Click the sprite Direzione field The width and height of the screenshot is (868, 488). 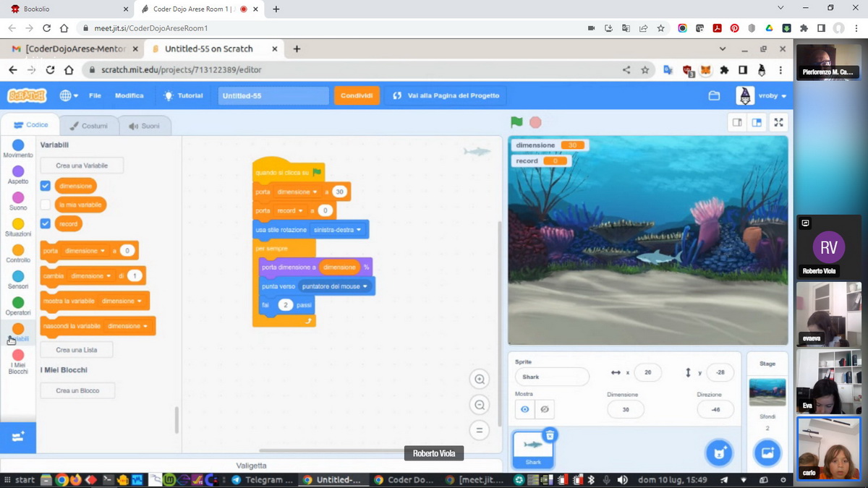point(715,409)
